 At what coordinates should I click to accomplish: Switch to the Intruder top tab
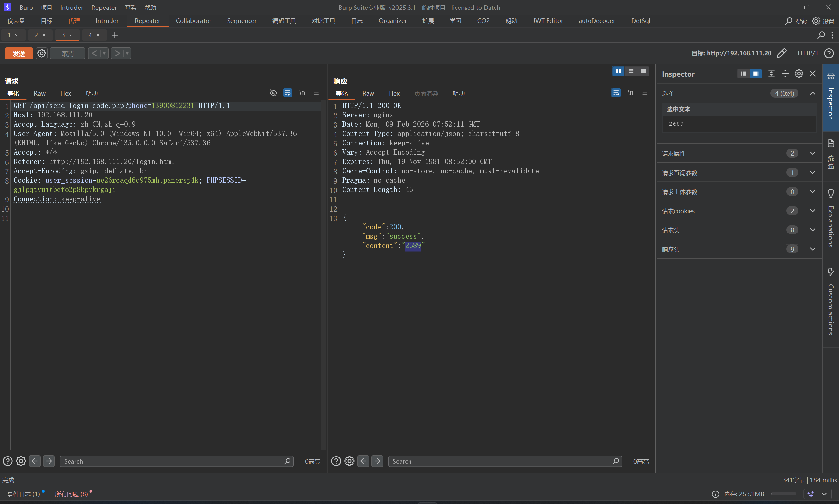tap(107, 21)
